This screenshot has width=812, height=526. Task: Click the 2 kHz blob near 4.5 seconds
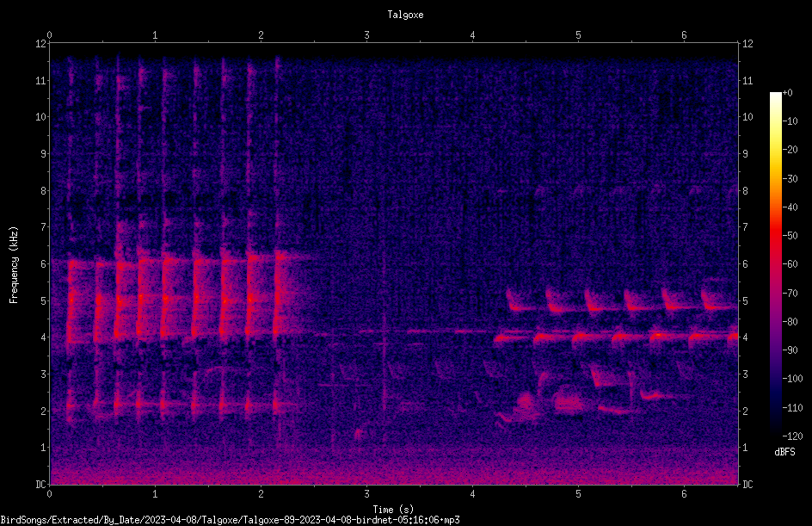pyautogui.click(x=526, y=401)
